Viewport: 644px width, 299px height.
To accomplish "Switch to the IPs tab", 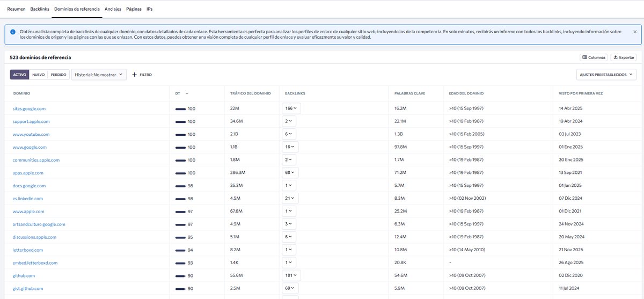I will [150, 9].
